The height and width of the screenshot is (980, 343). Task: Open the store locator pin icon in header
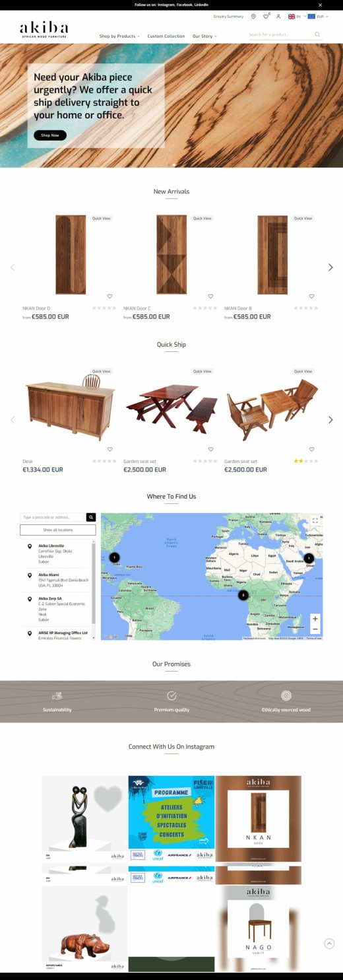tap(253, 17)
